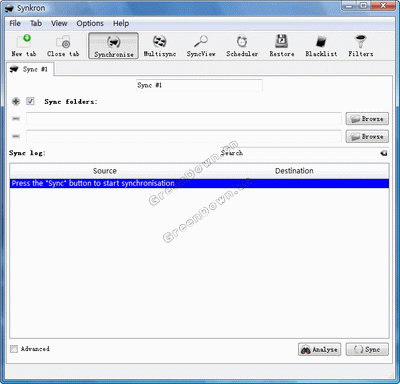This screenshot has width=400, height=384.
Task: Open the Tab menu
Action: point(36,23)
